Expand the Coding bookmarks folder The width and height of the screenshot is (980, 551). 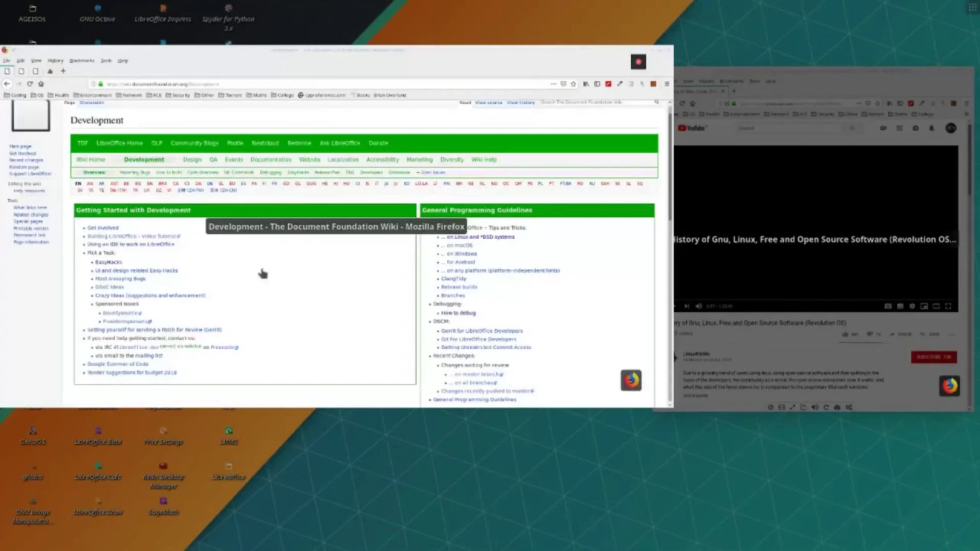coord(15,95)
